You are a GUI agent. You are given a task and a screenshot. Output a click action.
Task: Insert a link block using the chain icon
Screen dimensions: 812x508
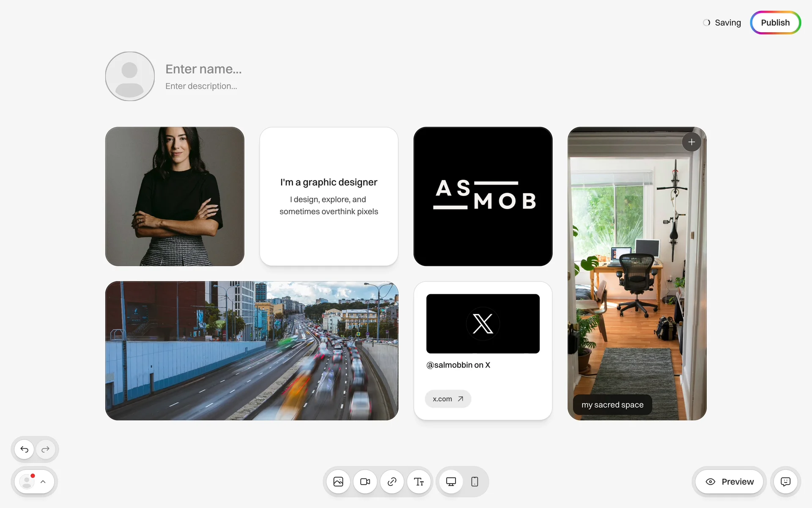pos(392,482)
